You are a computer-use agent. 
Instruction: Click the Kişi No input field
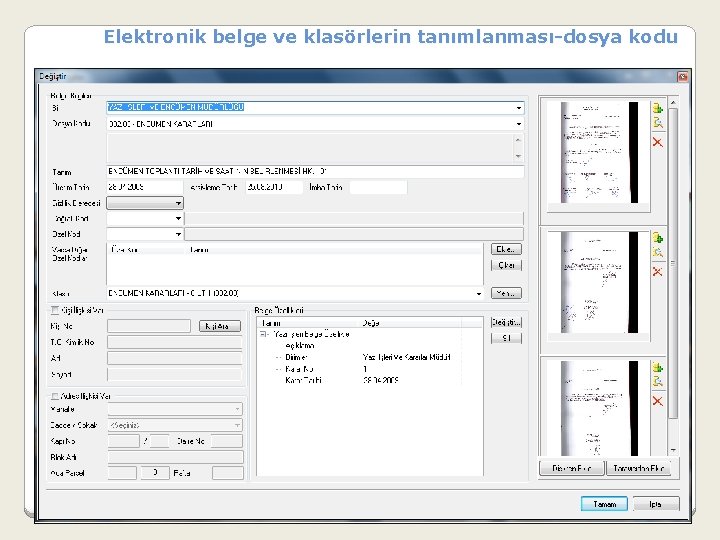click(149, 326)
